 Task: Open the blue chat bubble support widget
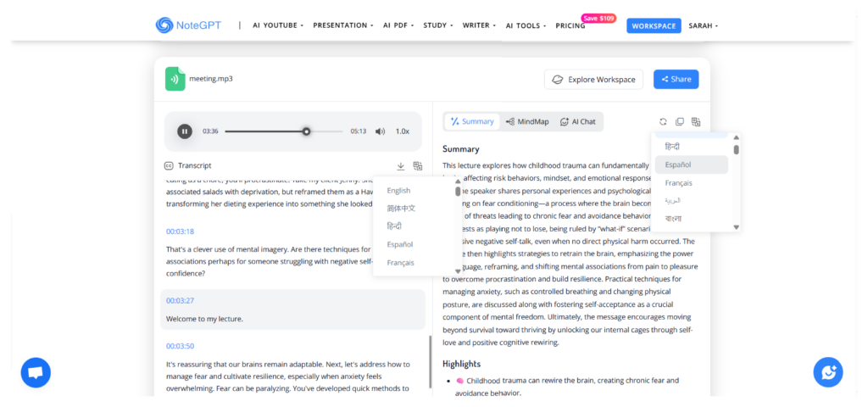pos(36,373)
